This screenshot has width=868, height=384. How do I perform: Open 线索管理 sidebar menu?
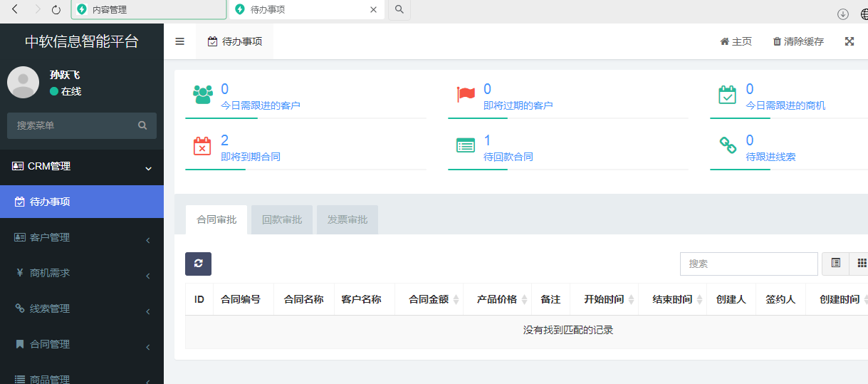coord(82,308)
